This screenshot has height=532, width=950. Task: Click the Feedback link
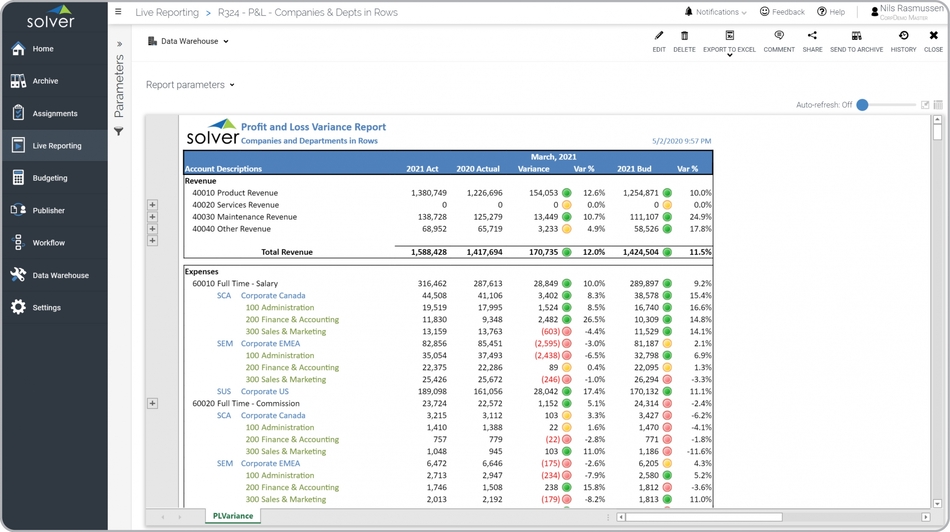[782, 12]
